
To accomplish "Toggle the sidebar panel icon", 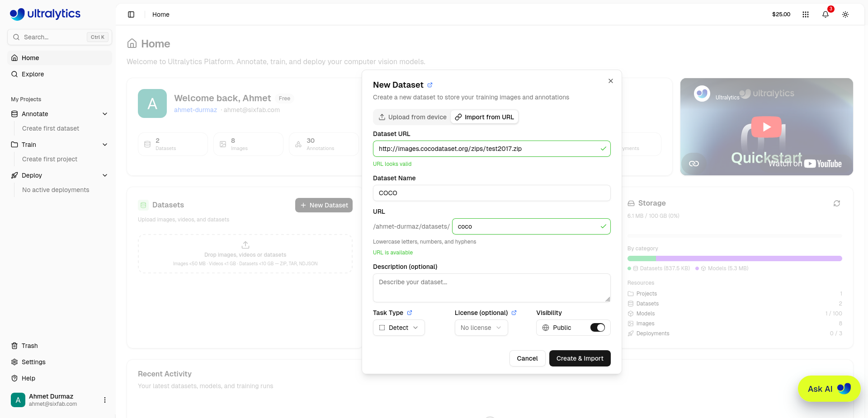I will click(131, 14).
